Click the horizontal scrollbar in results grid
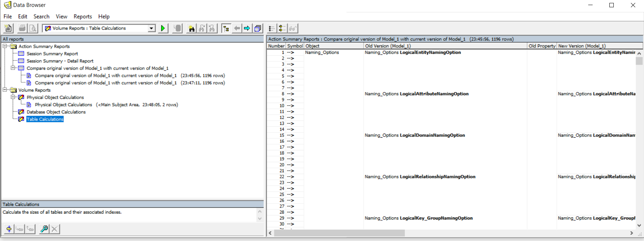 pyautogui.click(x=339, y=233)
